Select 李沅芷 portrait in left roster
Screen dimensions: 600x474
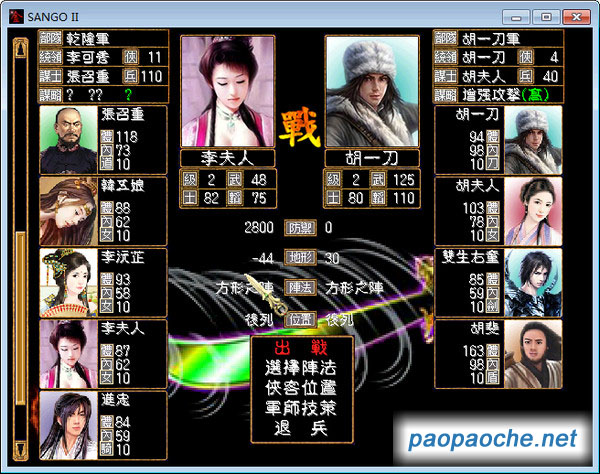click(x=68, y=283)
